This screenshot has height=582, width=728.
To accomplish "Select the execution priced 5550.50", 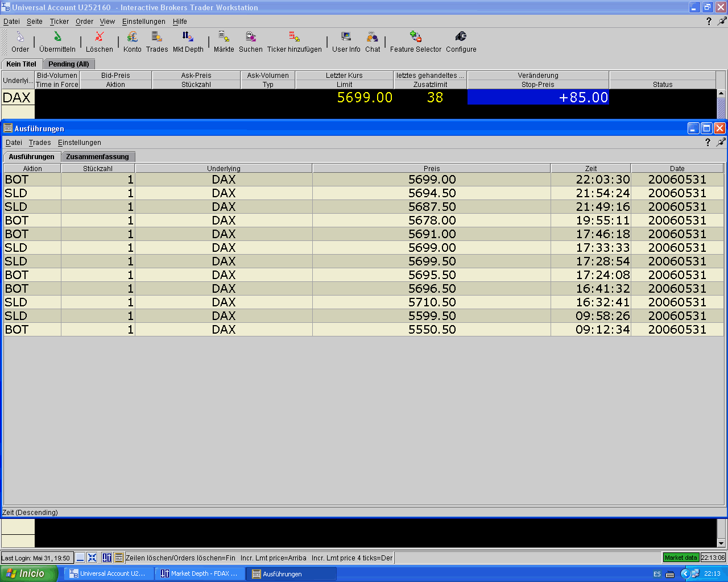I will click(364, 330).
